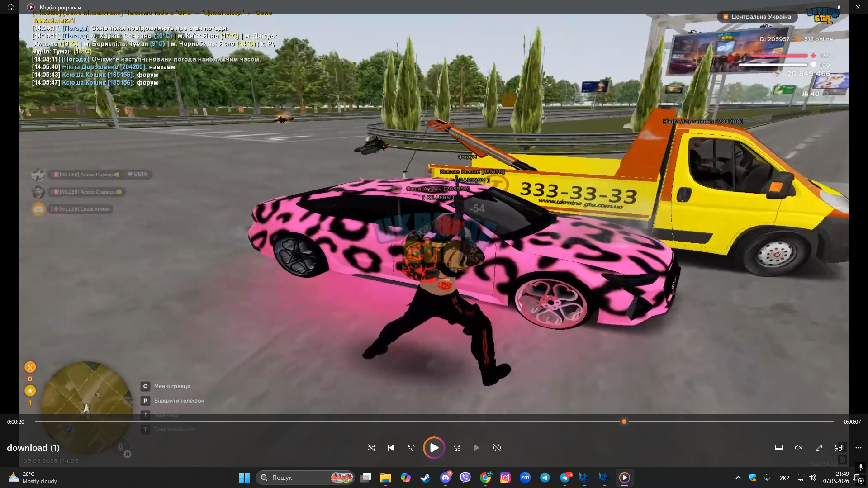The image size is (868, 488).
Task: Play the paused video
Action: (434, 448)
